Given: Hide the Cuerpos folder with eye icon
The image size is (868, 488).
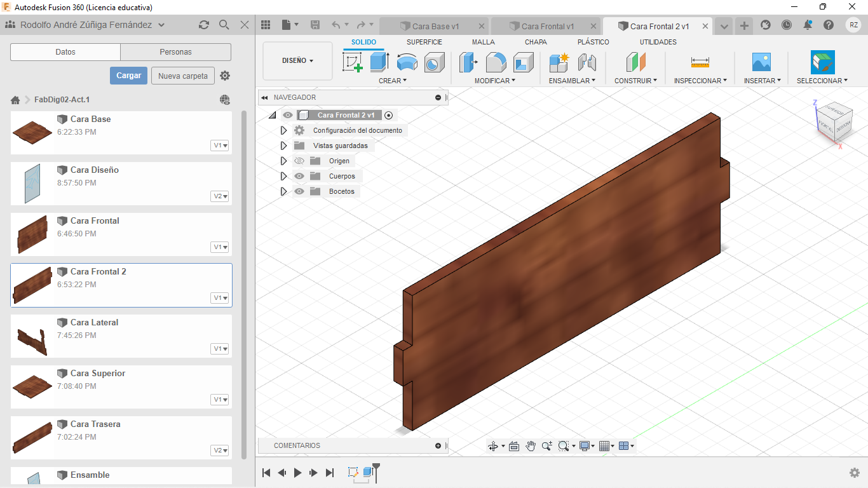Looking at the screenshot, I should 299,176.
